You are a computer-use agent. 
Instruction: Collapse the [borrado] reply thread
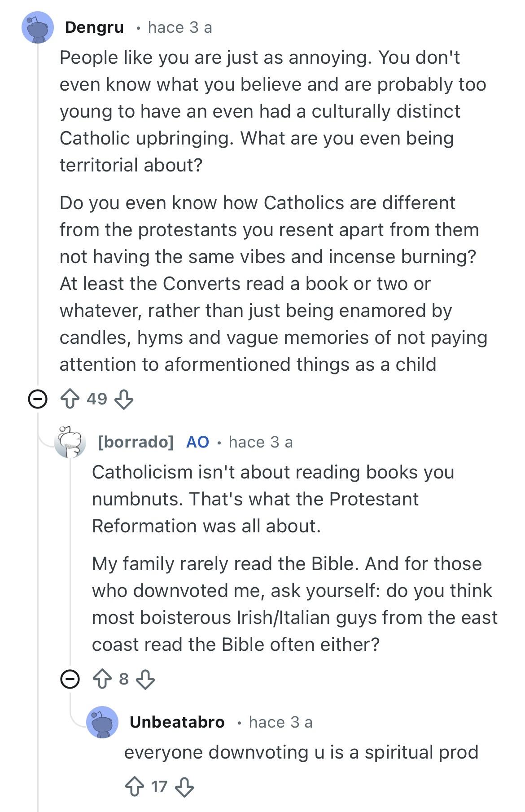coord(70,679)
